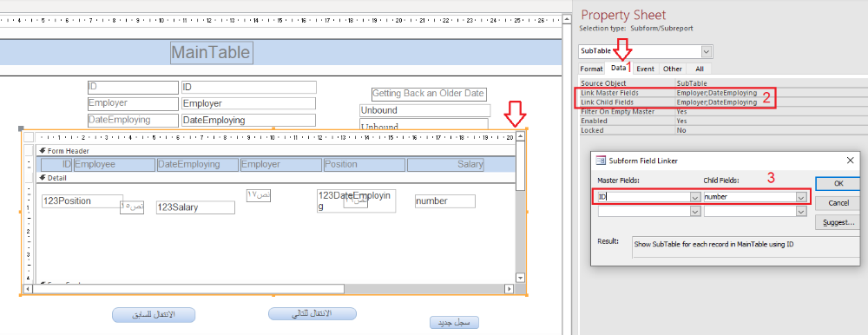Select the 123Position text box
This screenshot has height=335, width=868.
tap(82, 201)
